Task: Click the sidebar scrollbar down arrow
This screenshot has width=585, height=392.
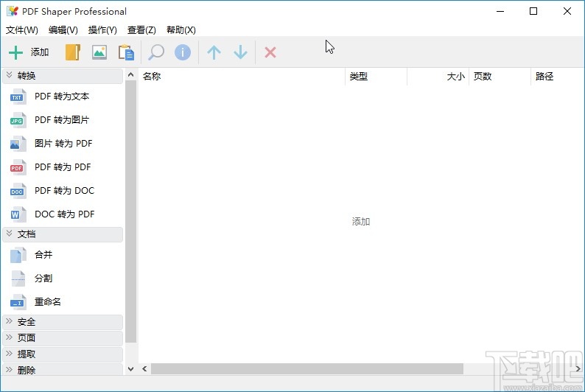Action: 130,369
